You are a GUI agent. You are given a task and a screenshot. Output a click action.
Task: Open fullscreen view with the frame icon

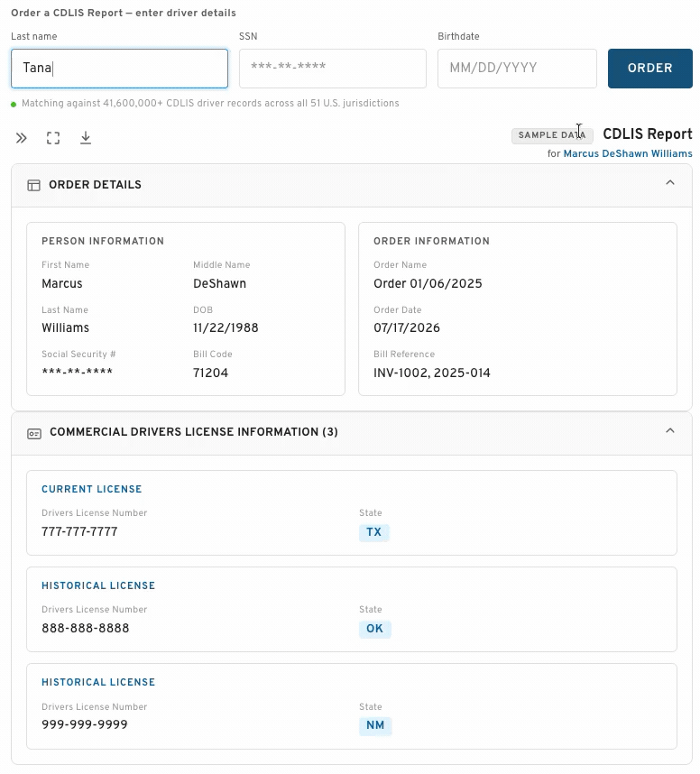[x=53, y=138]
